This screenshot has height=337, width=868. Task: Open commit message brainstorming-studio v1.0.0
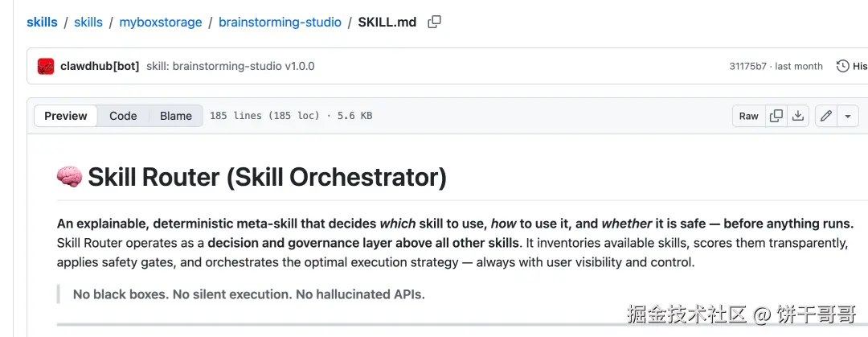pyautogui.click(x=230, y=66)
